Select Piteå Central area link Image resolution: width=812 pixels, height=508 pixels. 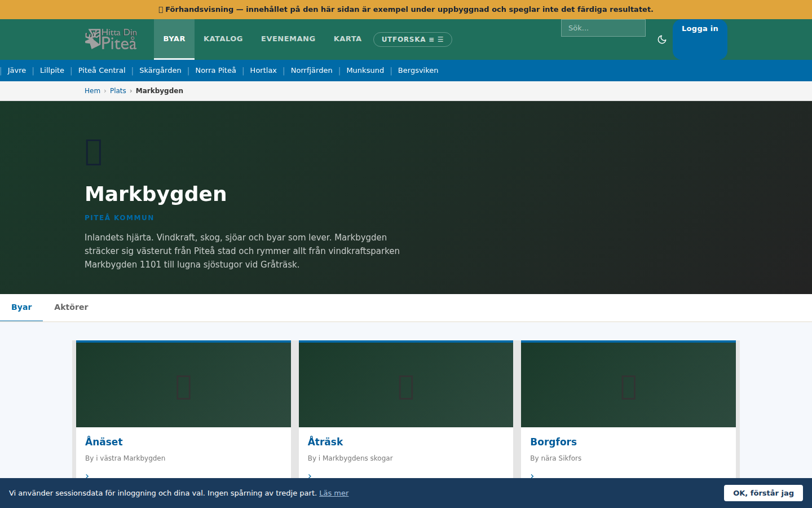(x=102, y=71)
